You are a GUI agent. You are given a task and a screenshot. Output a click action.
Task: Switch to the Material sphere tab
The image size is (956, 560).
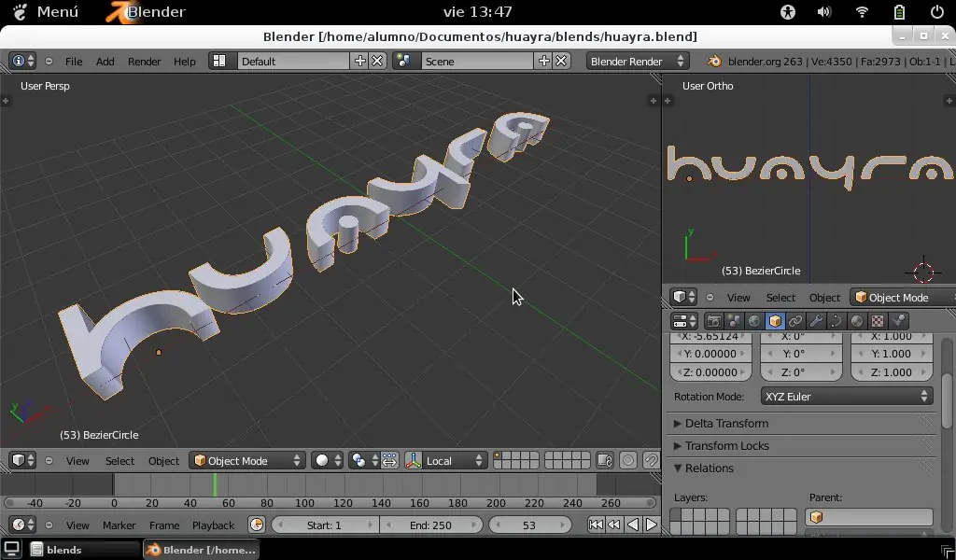click(857, 321)
